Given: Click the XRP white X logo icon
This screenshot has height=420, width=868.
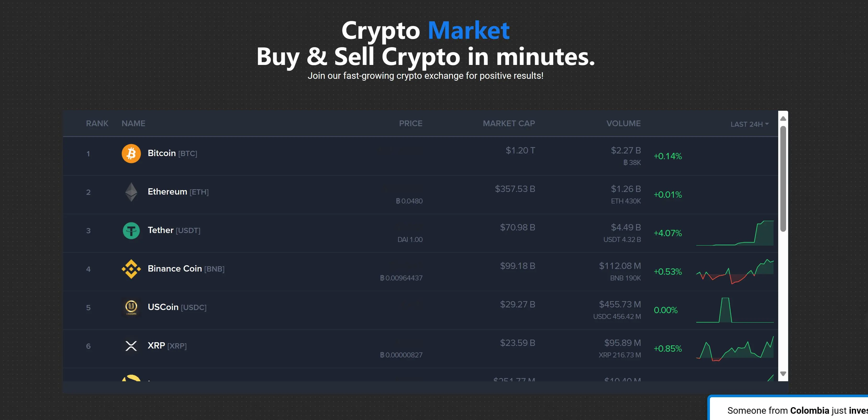Looking at the screenshot, I should pos(131,346).
